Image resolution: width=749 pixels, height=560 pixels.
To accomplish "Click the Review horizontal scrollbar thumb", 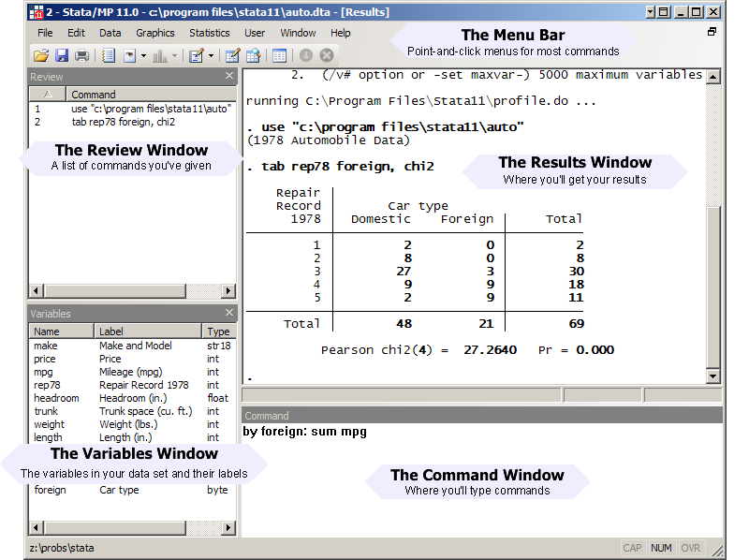I will [114, 290].
